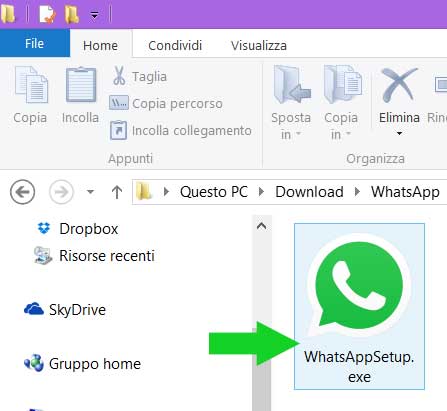Click the folder icon in address bar

point(144,192)
